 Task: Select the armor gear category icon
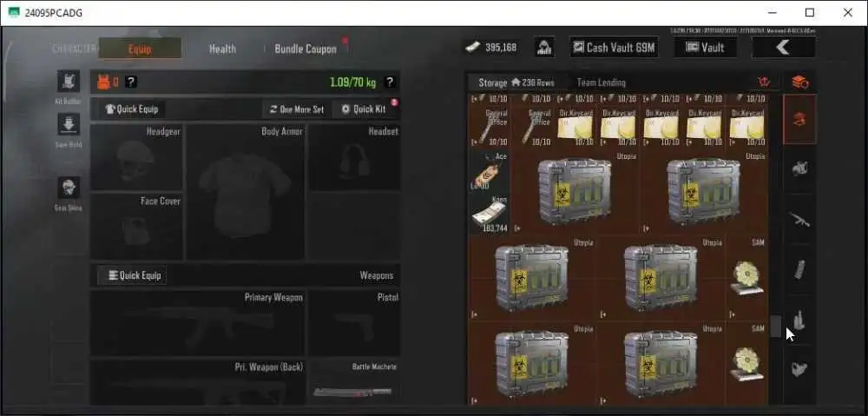(799, 169)
